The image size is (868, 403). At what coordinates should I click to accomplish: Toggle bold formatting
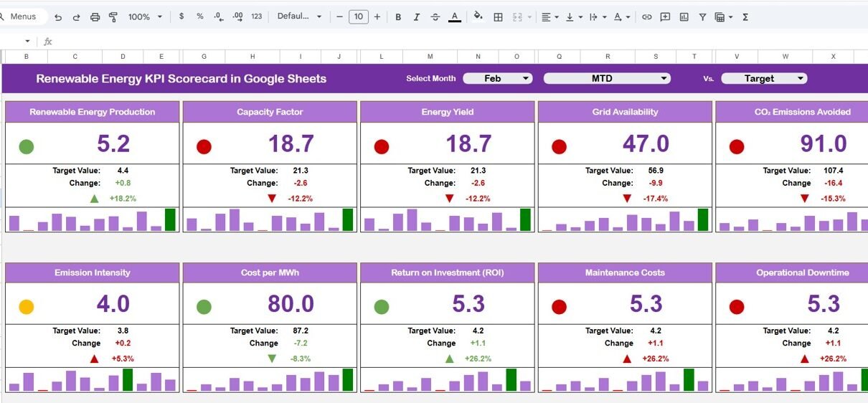tap(398, 16)
